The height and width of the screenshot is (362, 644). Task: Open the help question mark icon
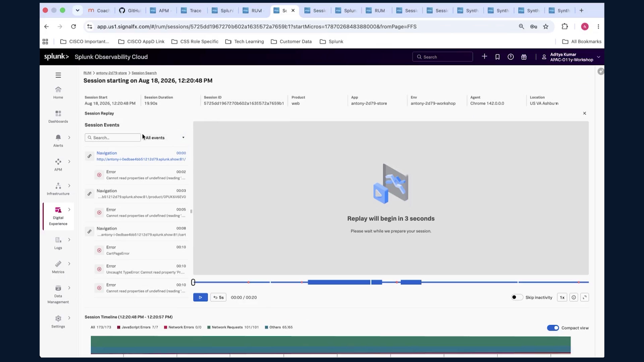pyautogui.click(x=511, y=57)
